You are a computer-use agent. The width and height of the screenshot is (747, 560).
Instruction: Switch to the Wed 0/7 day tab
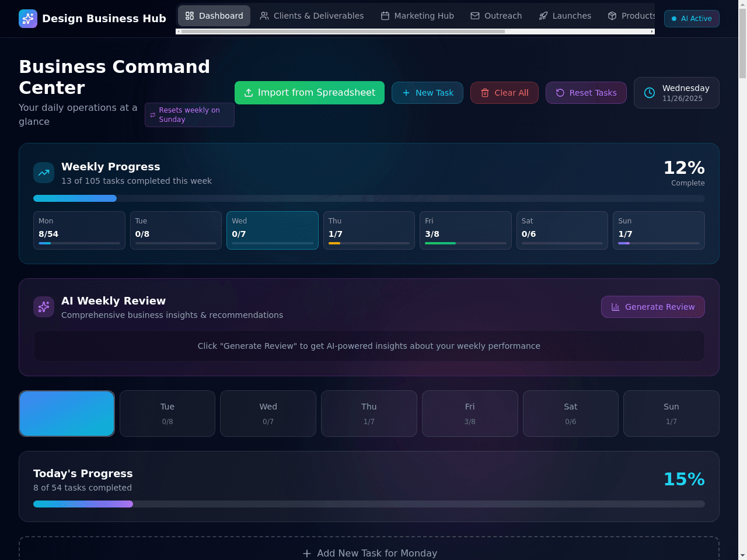[268, 414]
